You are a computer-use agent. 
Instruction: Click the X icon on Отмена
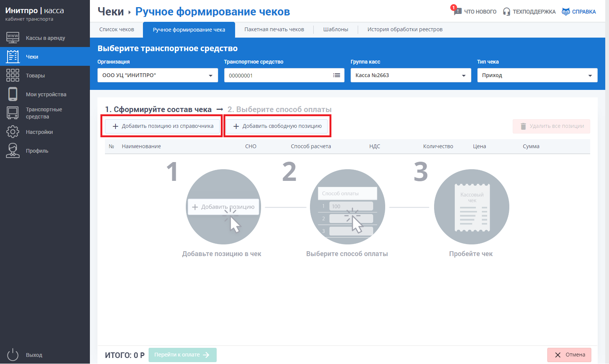(x=558, y=355)
